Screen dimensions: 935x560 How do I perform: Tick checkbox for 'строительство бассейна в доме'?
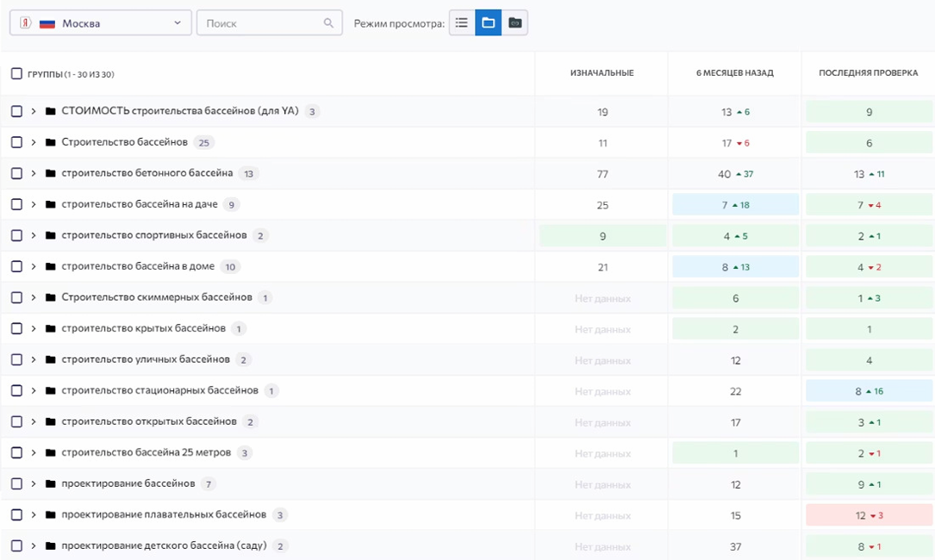coord(16,266)
